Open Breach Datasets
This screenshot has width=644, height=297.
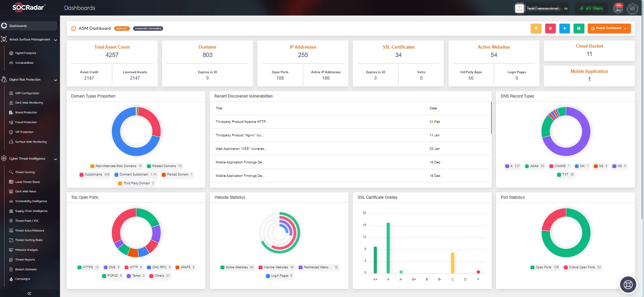coord(26,269)
